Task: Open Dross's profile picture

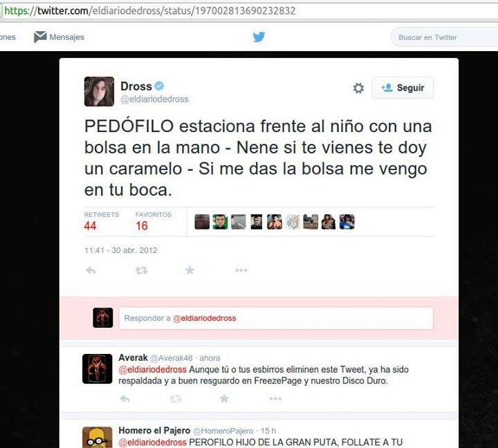Action: pos(99,91)
